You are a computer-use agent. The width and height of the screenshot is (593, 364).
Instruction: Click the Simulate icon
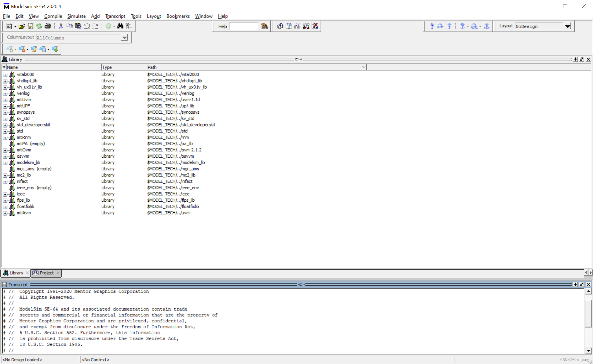point(306,26)
